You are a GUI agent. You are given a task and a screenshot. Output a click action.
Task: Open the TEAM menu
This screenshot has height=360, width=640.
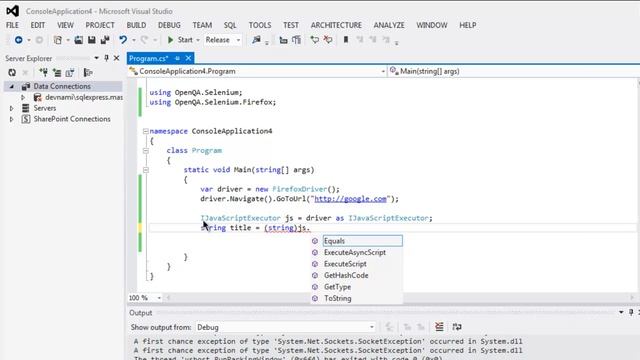(x=202, y=25)
